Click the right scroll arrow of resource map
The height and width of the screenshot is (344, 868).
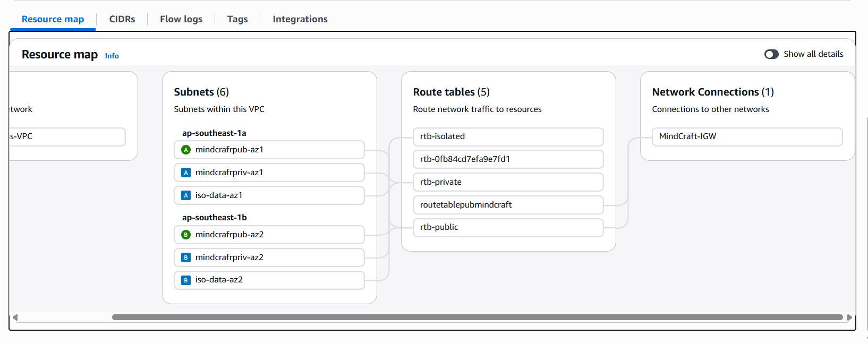(849, 317)
